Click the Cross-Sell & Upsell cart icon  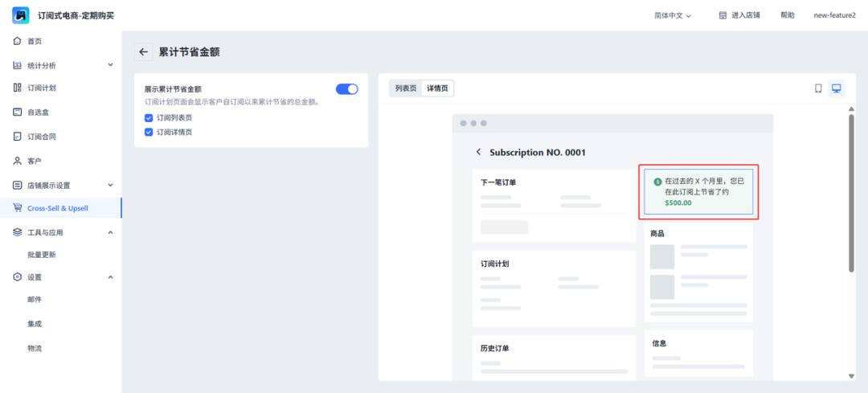18,208
